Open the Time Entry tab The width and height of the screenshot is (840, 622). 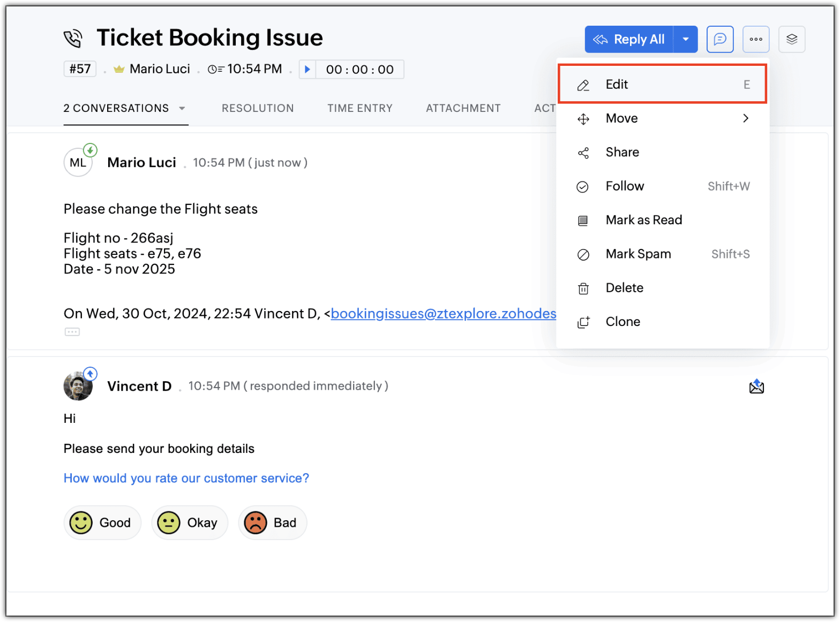(360, 108)
